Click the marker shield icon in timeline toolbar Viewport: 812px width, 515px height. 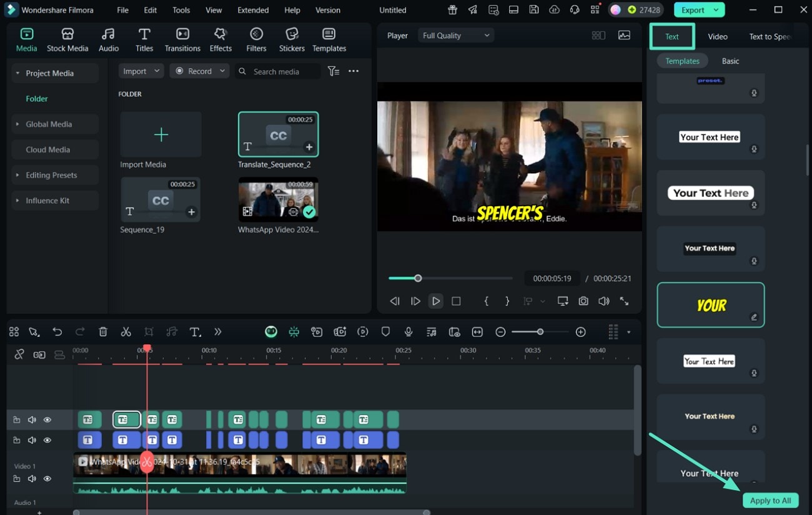click(x=385, y=332)
